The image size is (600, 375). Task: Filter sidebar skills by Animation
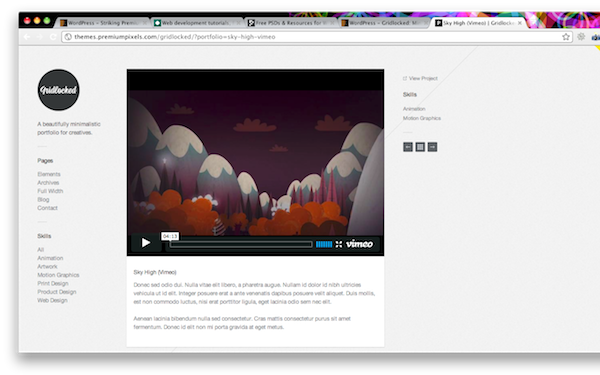tap(50, 258)
